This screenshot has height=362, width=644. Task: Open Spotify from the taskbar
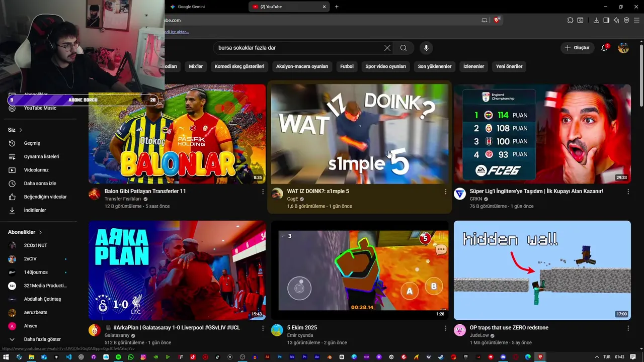pos(118,357)
